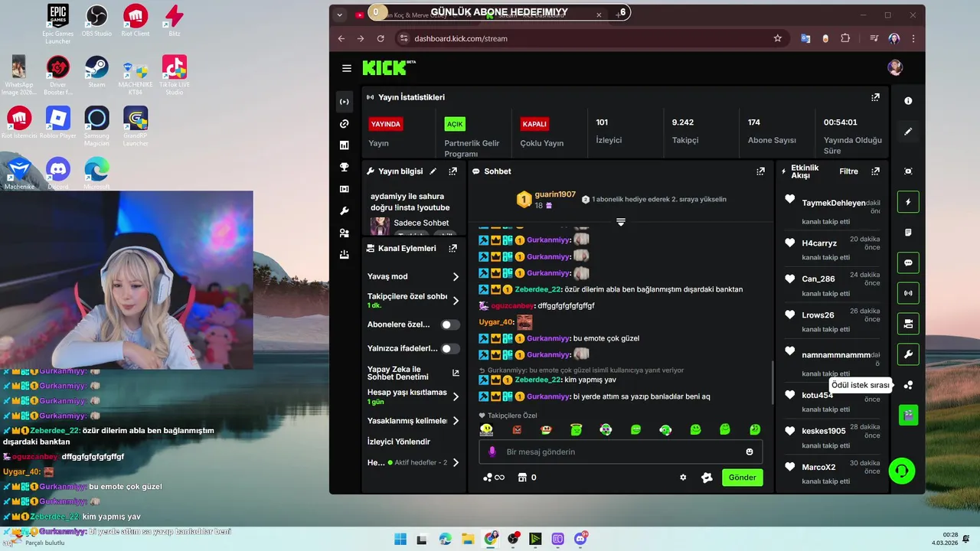This screenshot has width=980, height=551.
Task: Open the video clips sidebar icon
Action: click(x=345, y=189)
